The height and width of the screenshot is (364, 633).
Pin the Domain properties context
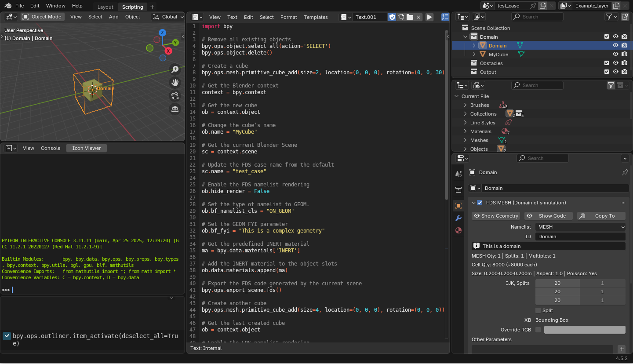pos(625,172)
